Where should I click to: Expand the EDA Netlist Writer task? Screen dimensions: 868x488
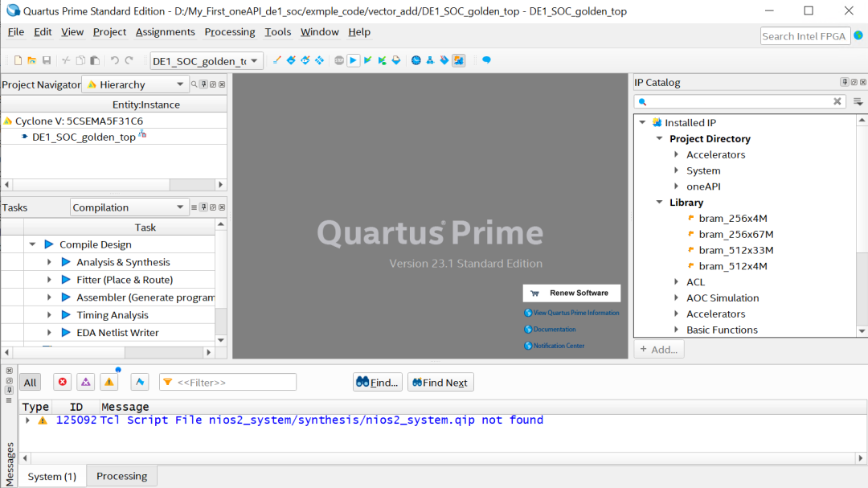49,332
